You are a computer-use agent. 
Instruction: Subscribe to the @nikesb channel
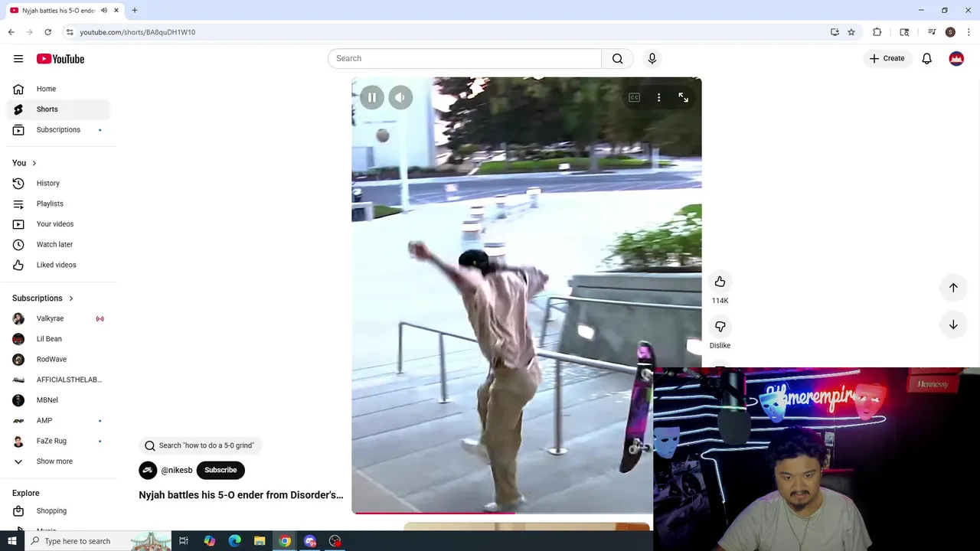[x=220, y=470]
